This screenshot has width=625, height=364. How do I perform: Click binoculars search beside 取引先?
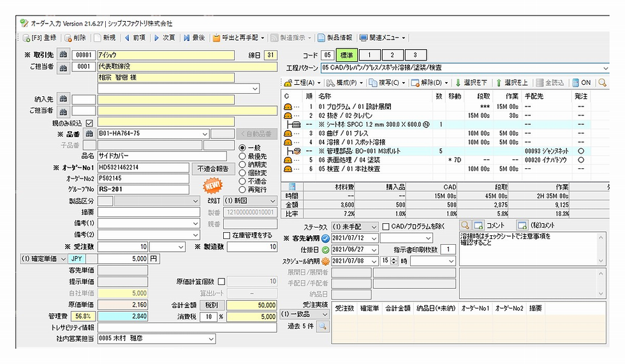point(63,55)
